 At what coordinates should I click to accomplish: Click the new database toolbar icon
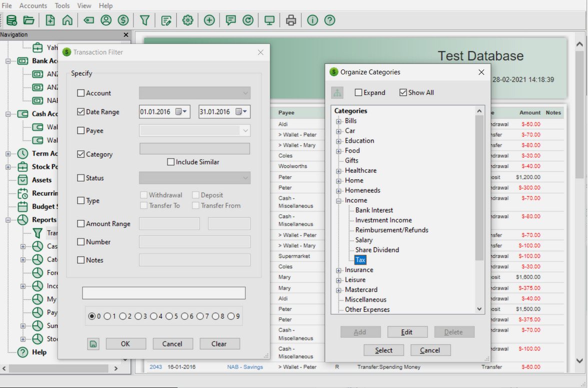(11, 20)
